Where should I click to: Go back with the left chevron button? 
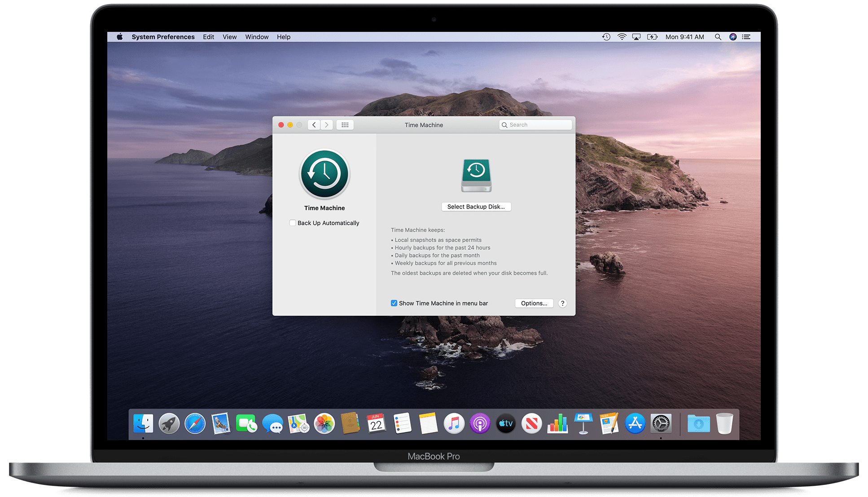tap(314, 125)
